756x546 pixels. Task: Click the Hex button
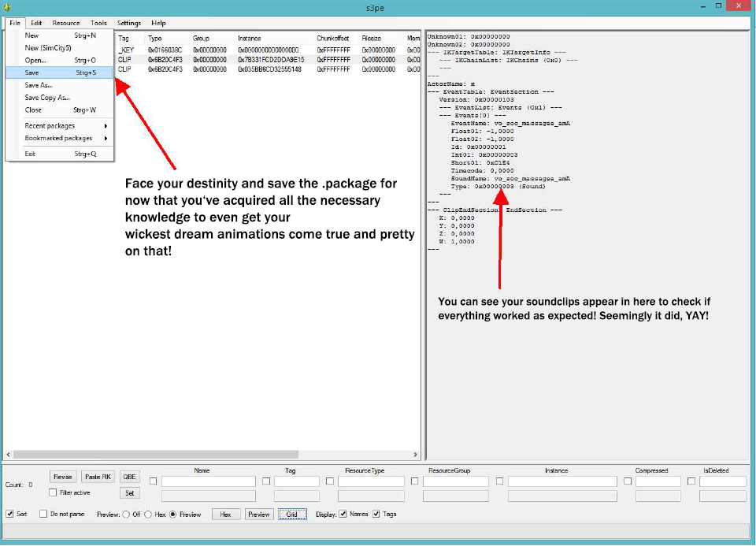[226, 514]
